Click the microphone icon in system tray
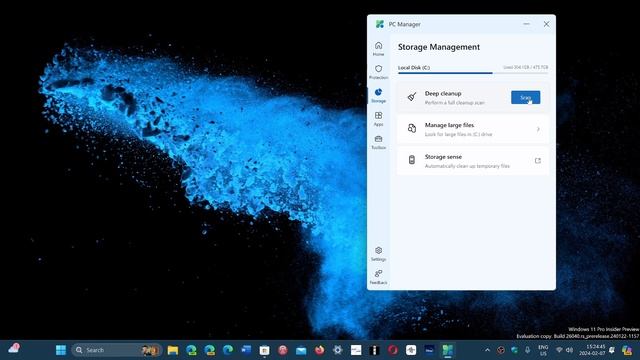 pyautogui.click(x=527, y=350)
